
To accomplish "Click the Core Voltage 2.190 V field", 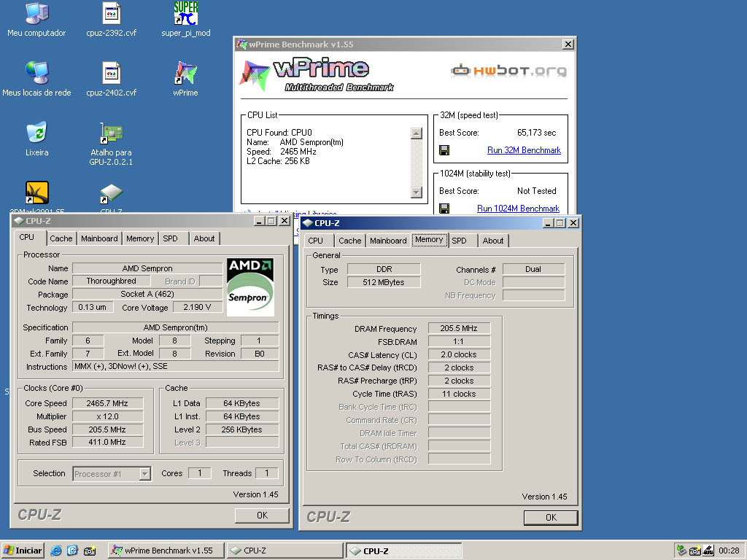I will pos(197,307).
